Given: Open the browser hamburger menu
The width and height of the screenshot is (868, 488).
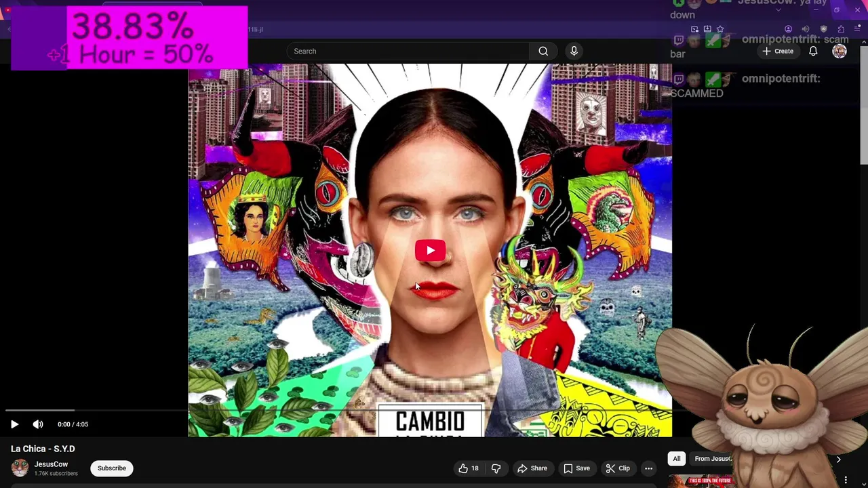Looking at the screenshot, I should (858, 29).
